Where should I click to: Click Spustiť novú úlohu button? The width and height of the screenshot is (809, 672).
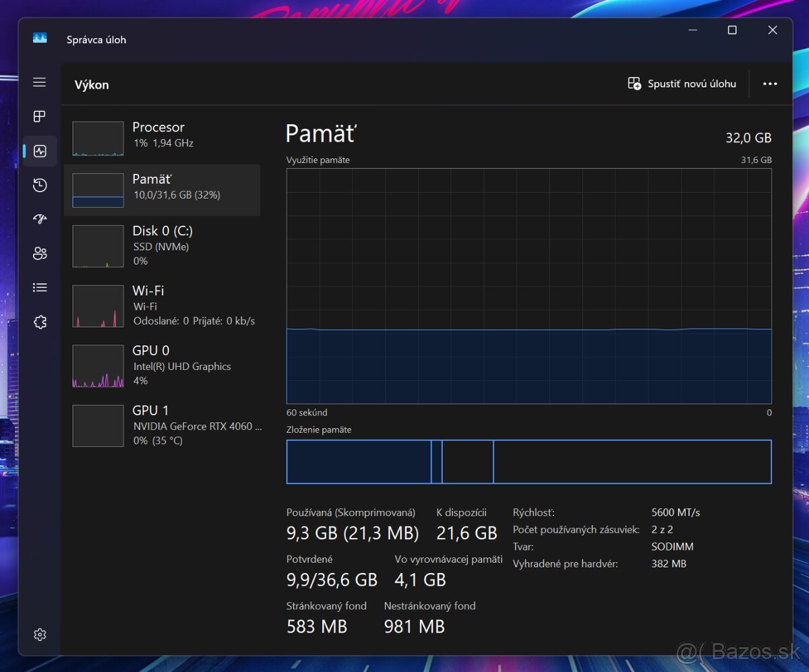682,84
